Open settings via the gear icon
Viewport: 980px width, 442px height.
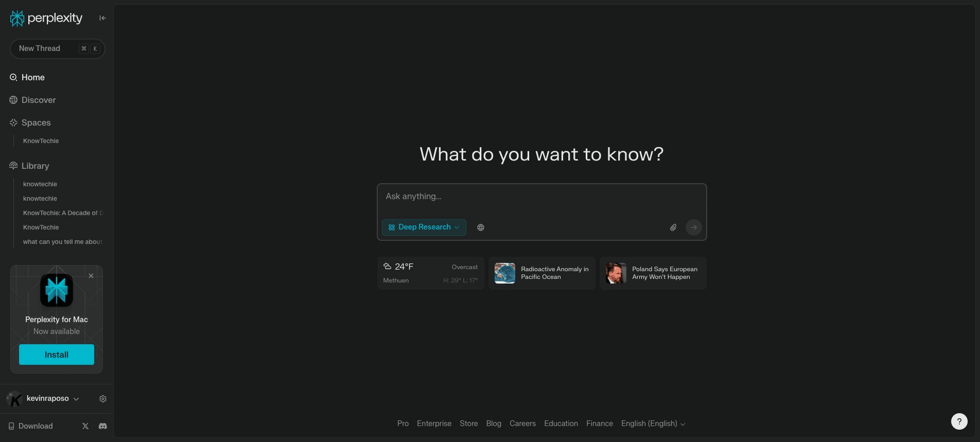[103, 399]
